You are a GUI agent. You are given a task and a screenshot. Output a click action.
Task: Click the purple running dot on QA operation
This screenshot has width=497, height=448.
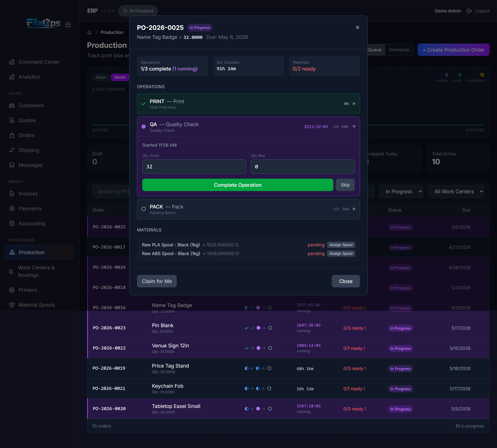144,127
